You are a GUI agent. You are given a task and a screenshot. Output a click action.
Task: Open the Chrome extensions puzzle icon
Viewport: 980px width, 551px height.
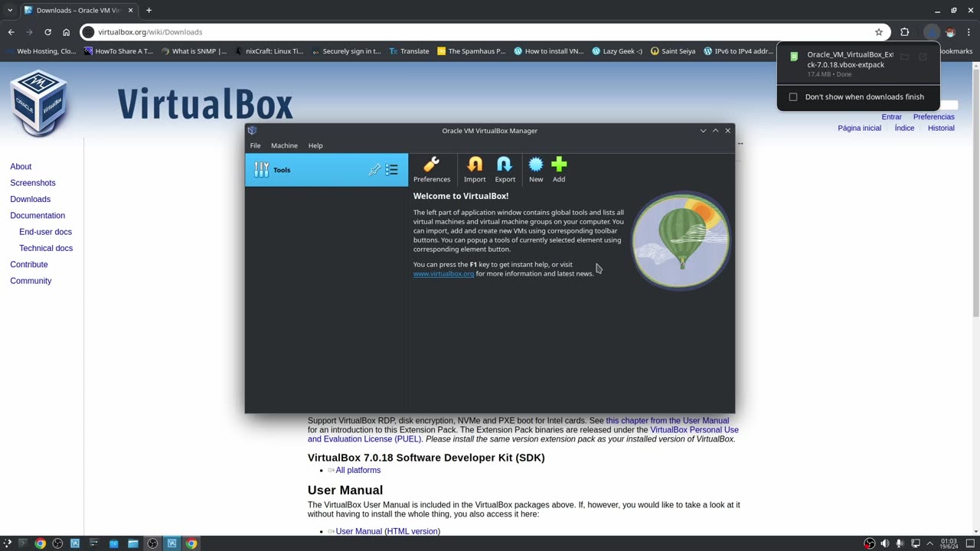904,32
